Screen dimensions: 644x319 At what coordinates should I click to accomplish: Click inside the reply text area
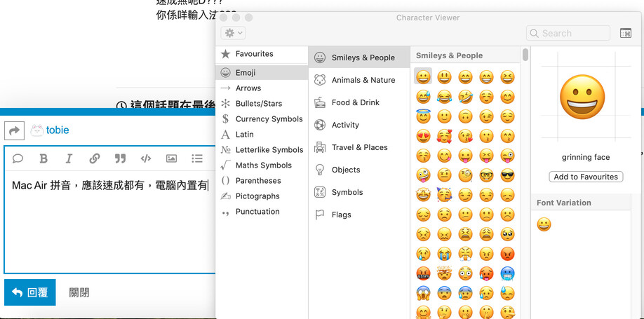(x=109, y=222)
